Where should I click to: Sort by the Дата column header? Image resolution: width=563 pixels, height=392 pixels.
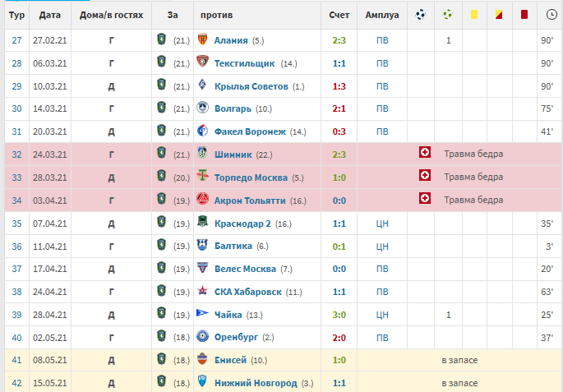pos(48,15)
